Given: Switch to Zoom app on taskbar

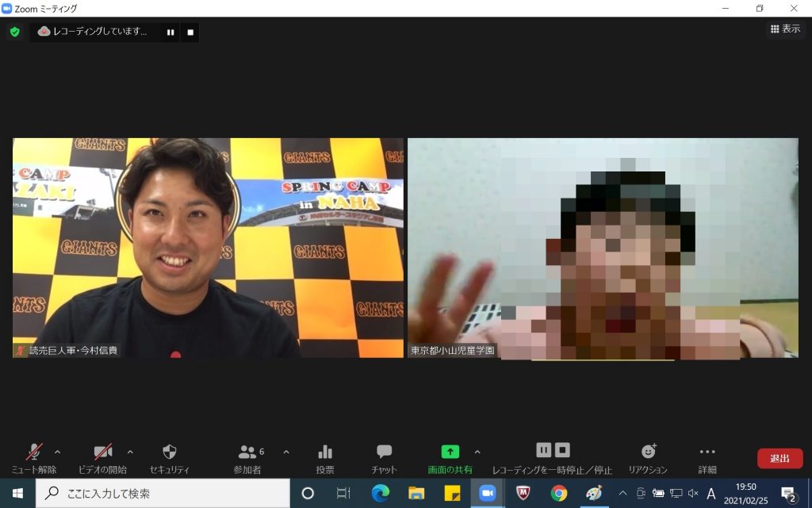Looking at the screenshot, I should coord(488,493).
